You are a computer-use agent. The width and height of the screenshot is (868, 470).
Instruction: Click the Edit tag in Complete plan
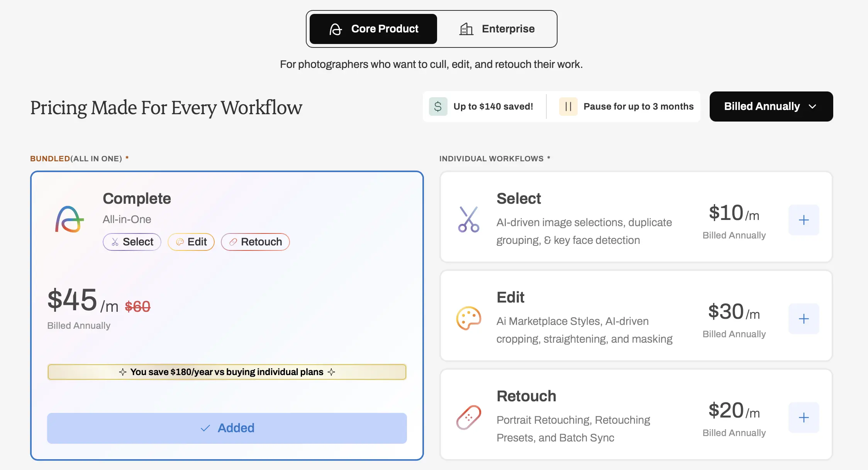191,242
